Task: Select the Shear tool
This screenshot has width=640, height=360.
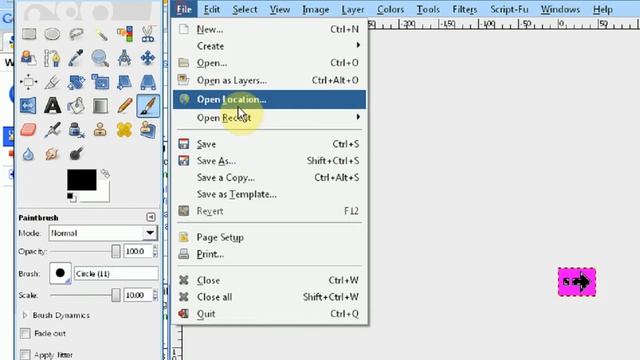Action: click(x=124, y=82)
